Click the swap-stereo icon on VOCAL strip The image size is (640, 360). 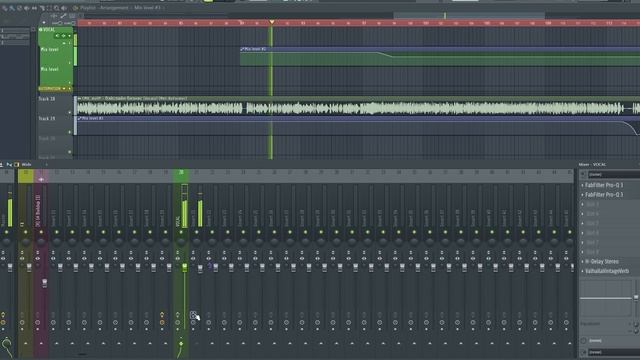click(178, 258)
